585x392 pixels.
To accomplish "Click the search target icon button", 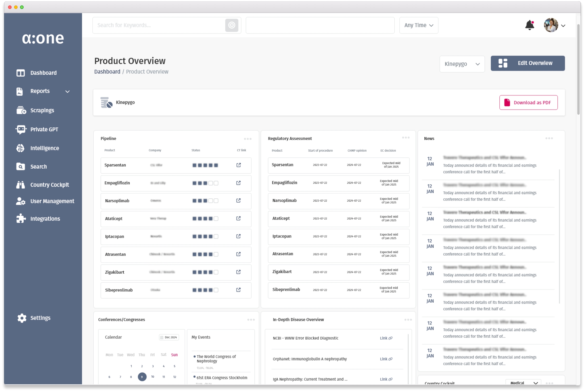I will pyautogui.click(x=232, y=25).
